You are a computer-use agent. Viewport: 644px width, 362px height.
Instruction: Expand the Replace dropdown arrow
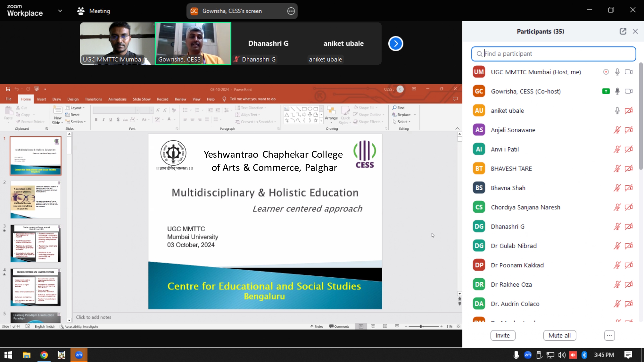click(x=415, y=115)
